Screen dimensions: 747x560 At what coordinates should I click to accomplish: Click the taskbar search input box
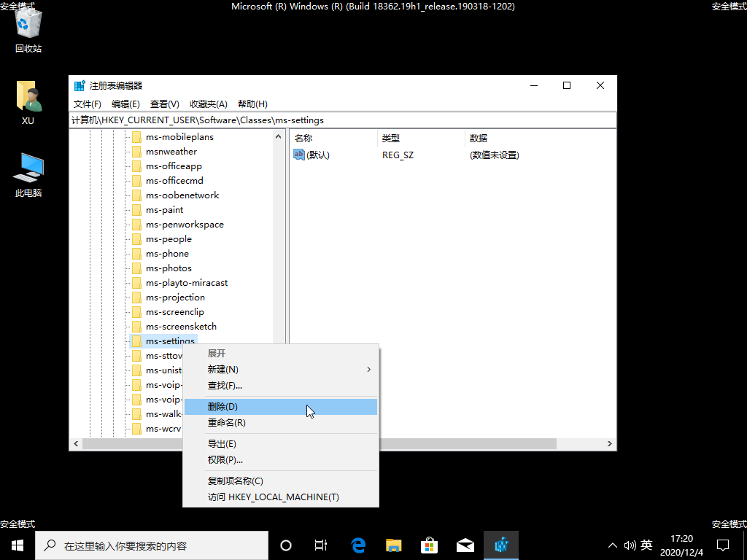(152, 545)
